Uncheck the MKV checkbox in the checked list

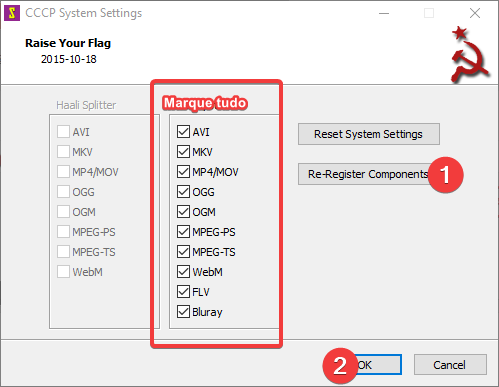pos(183,152)
